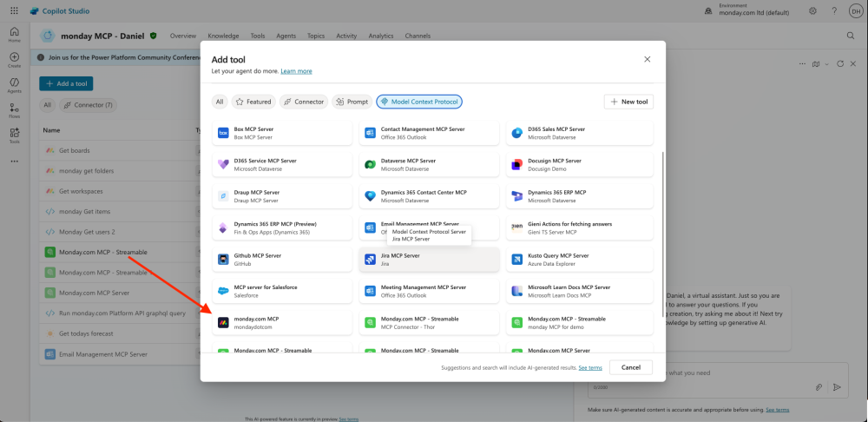Click the Create plus icon in sidebar
This screenshot has width=868, height=422.
point(14,59)
